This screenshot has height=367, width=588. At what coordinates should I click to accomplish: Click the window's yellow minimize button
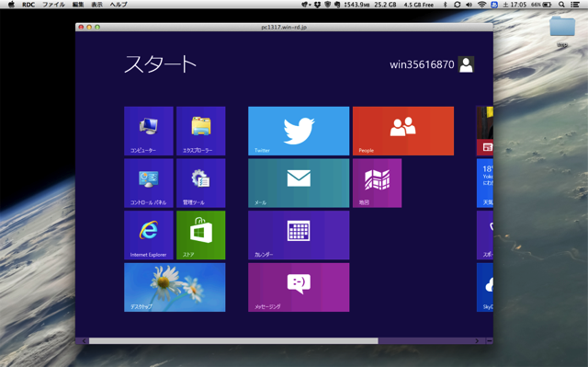[89, 27]
